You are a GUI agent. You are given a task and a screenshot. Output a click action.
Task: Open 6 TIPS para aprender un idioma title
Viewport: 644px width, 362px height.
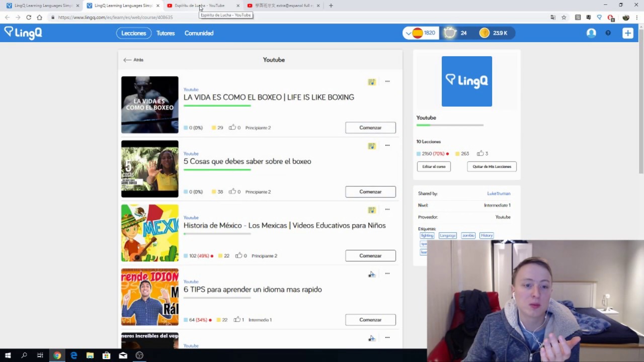click(253, 290)
